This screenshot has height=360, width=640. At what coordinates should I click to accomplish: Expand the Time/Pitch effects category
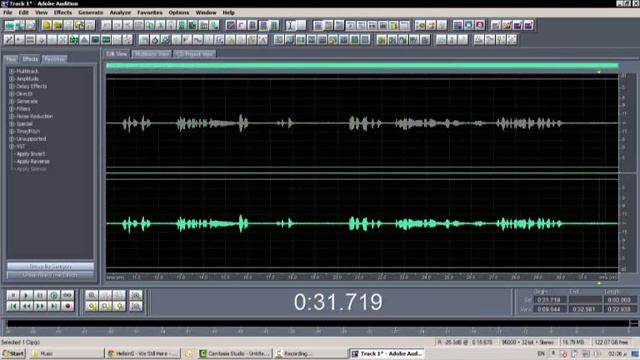pyautogui.click(x=12, y=131)
